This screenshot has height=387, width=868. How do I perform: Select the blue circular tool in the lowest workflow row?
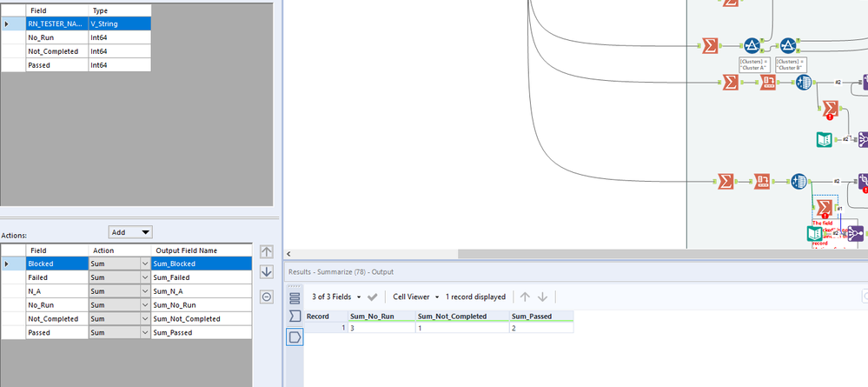click(x=798, y=181)
